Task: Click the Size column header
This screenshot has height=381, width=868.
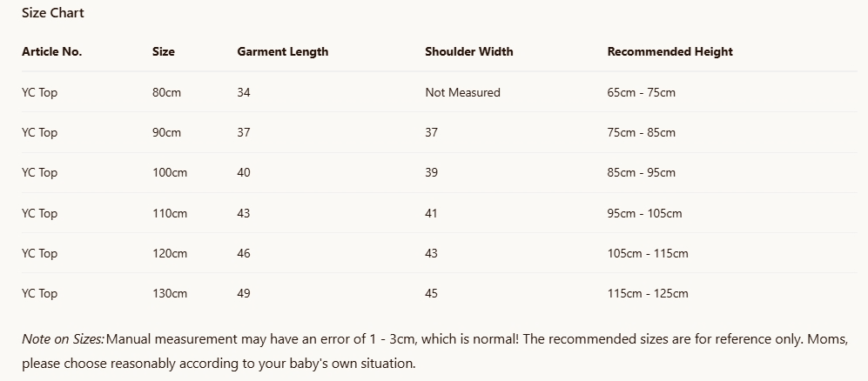Action: click(x=163, y=51)
